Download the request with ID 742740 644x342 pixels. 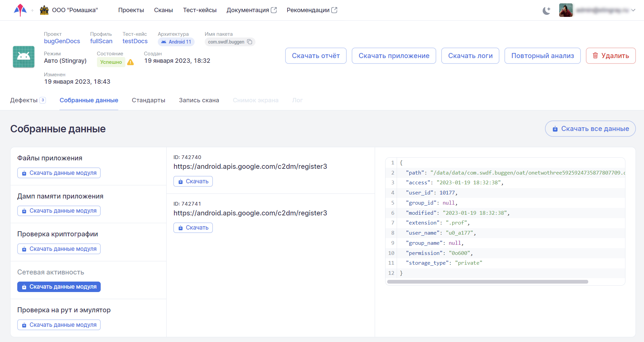click(x=193, y=181)
